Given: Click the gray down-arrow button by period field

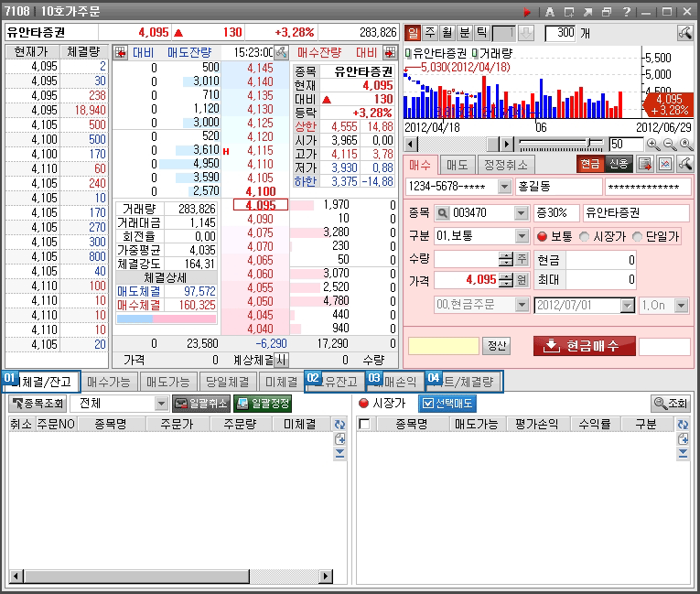Looking at the screenshot, I should [x=526, y=33].
